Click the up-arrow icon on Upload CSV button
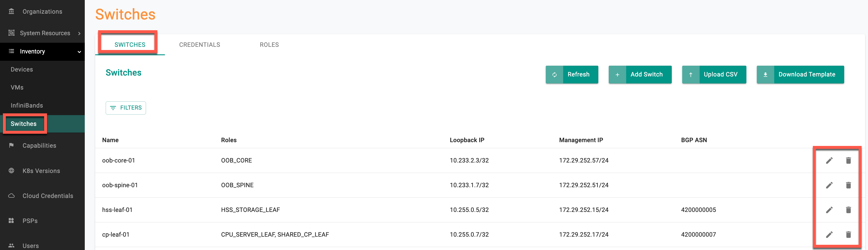Viewport: 868px width, 250px height. [x=691, y=74]
